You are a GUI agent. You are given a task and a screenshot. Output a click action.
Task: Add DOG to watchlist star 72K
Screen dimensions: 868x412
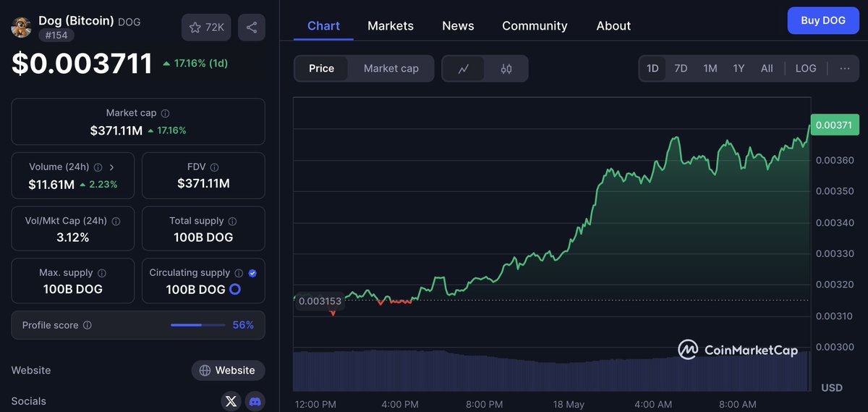[x=206, y=28]
